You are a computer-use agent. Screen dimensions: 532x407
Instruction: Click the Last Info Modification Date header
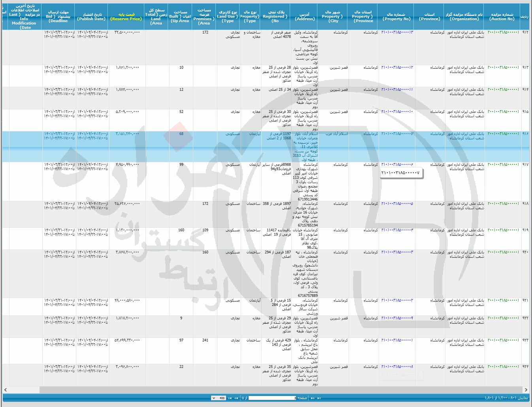(x=25, y=17)
